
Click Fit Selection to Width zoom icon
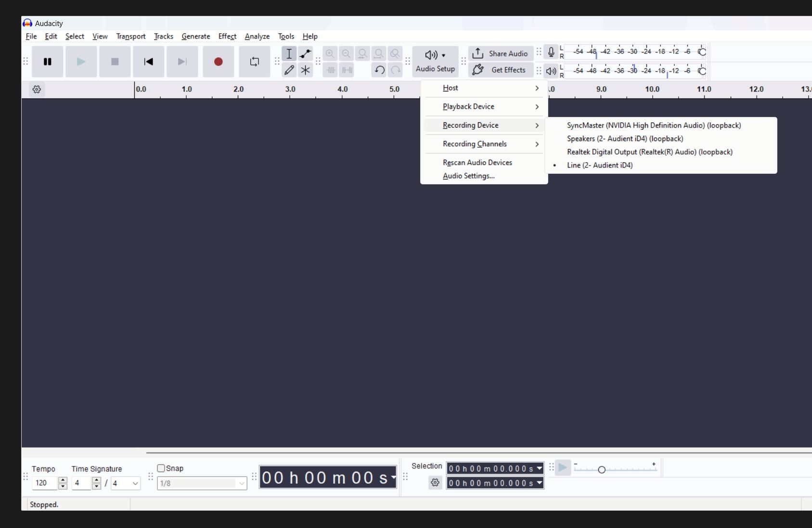(x=362, y=53)
